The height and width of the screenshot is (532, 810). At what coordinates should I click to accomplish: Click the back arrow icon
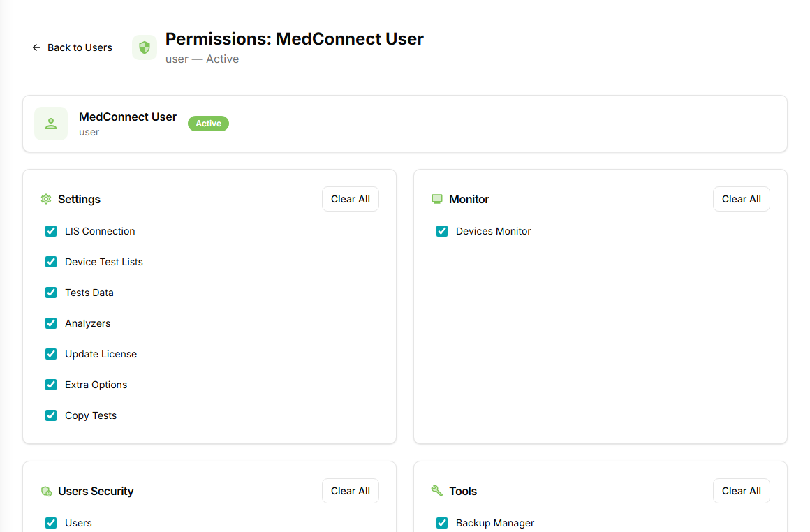(36, 47)
